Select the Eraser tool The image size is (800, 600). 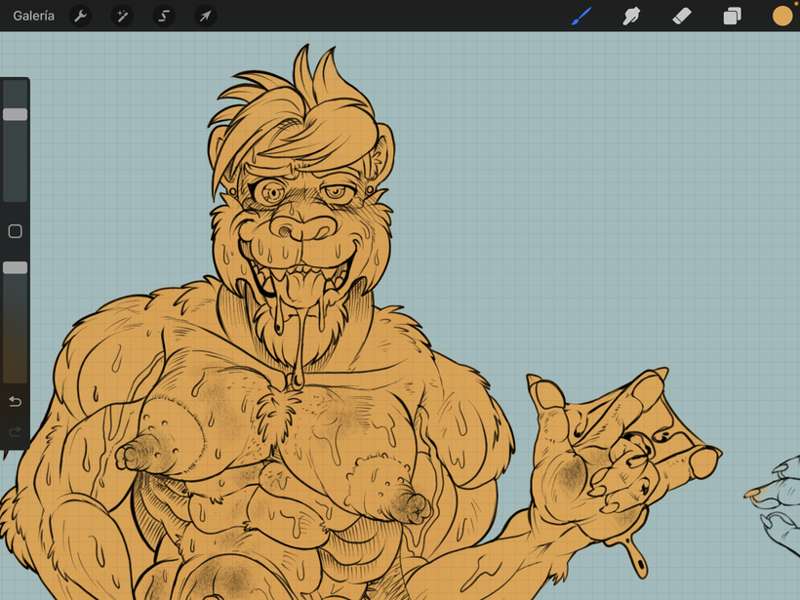(682, 16)
